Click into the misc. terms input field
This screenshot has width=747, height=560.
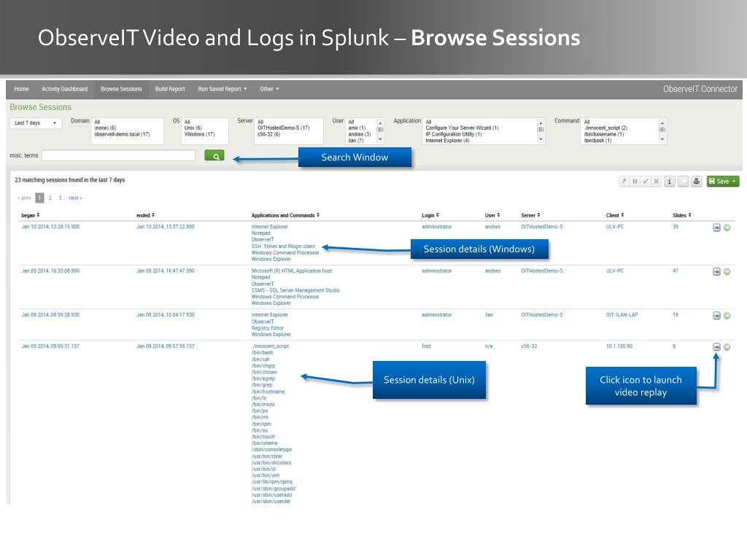[119, 156]
